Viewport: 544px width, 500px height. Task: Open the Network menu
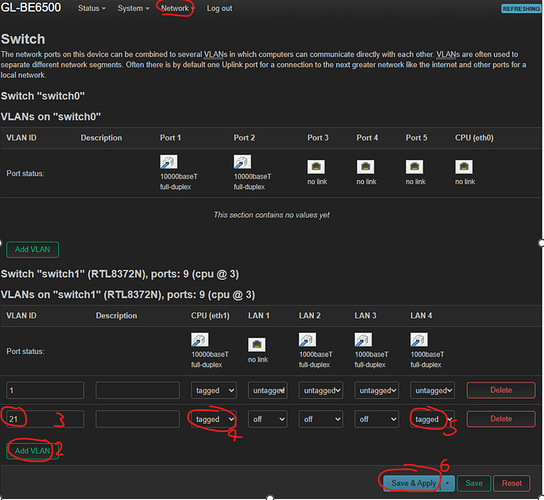coord(177,8)
